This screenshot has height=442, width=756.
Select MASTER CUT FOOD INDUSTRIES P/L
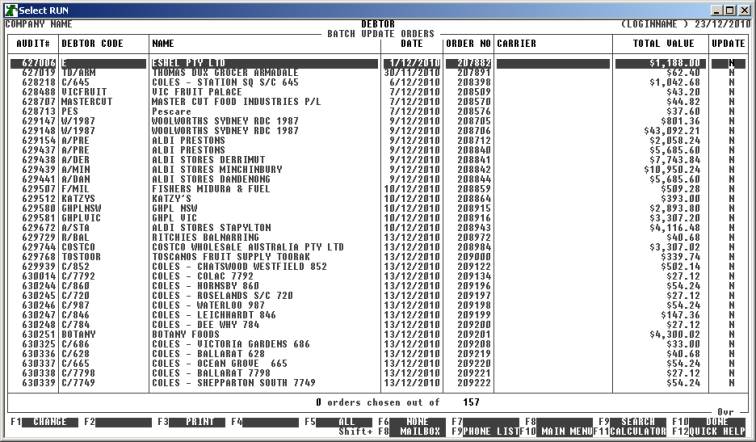click(x=378, y=102)
